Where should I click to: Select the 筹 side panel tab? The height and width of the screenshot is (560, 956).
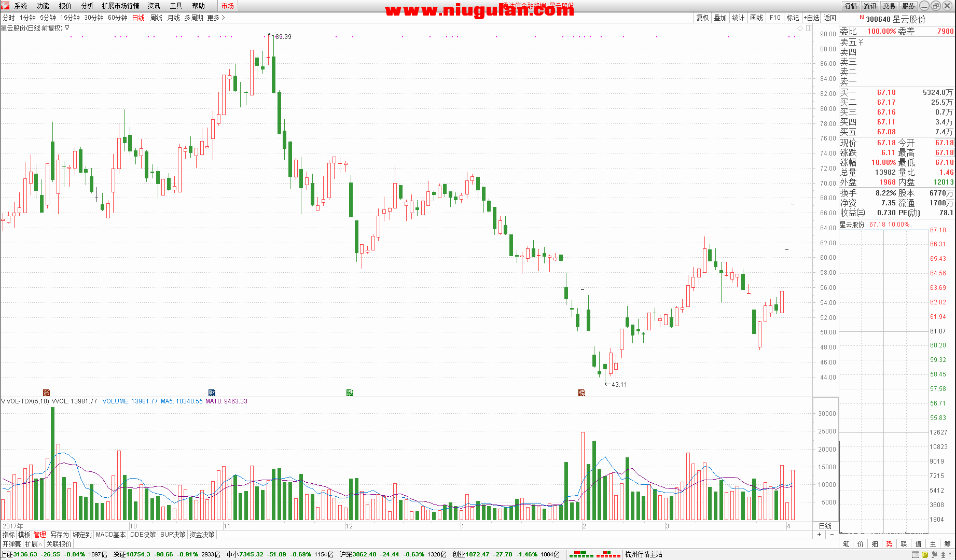point(948,544)
